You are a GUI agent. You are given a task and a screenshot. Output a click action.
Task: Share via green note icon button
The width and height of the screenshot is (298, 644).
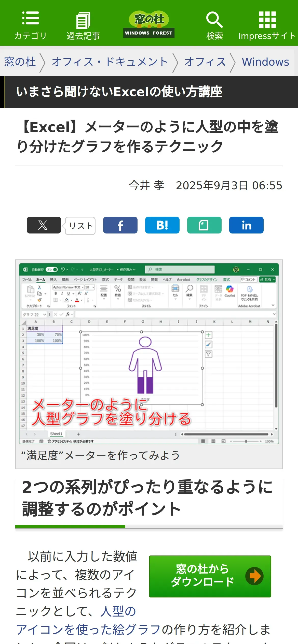click(204, 225)
